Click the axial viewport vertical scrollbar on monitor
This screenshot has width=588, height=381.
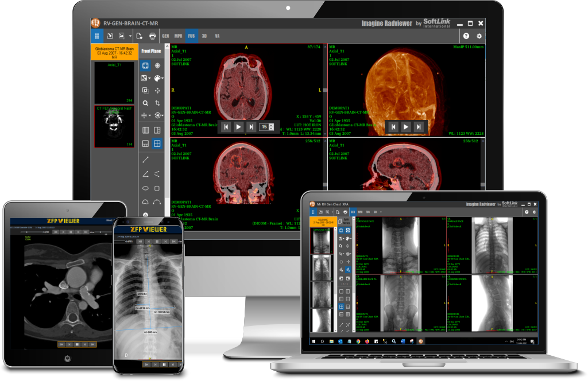click(x=325, y=90)
